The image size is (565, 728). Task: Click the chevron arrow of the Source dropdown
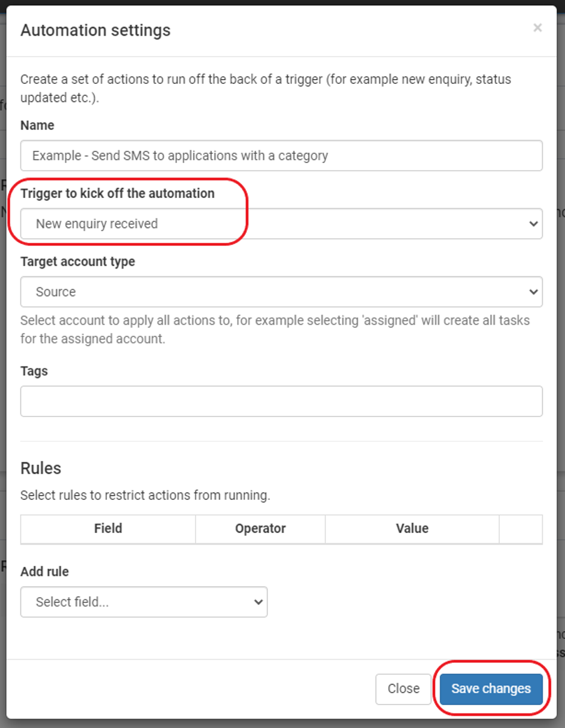click(533, 292)
